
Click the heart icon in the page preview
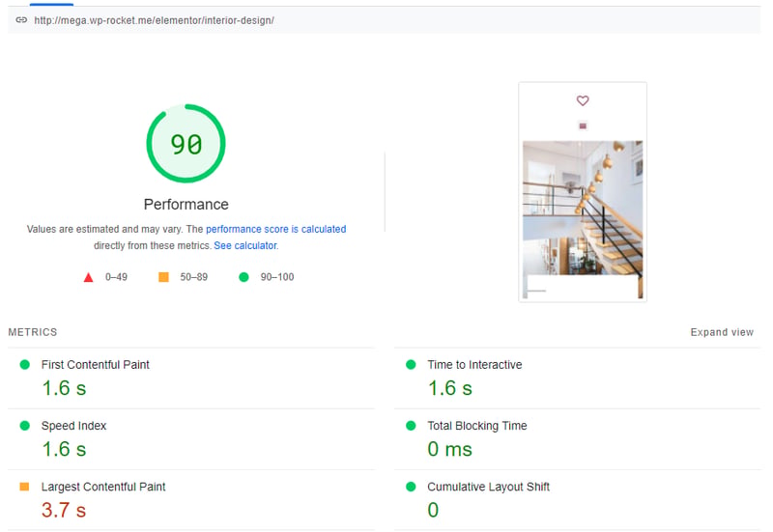[583, 100]
